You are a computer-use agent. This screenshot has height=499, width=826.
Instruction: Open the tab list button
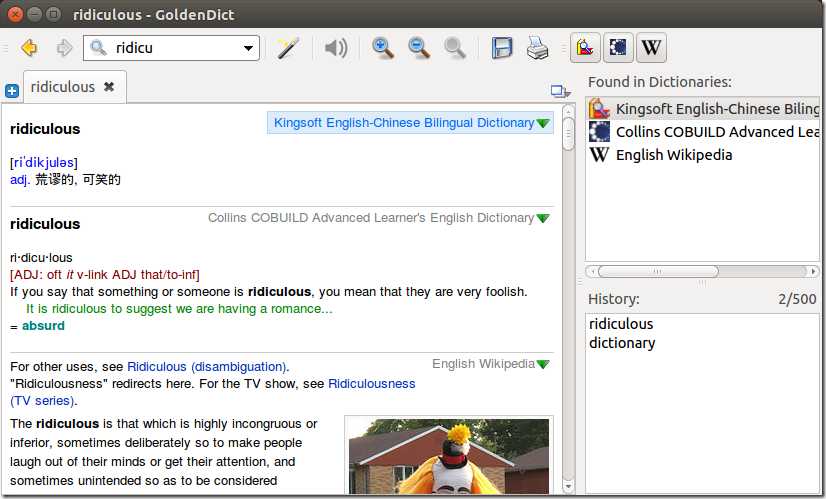click(560, 91)
